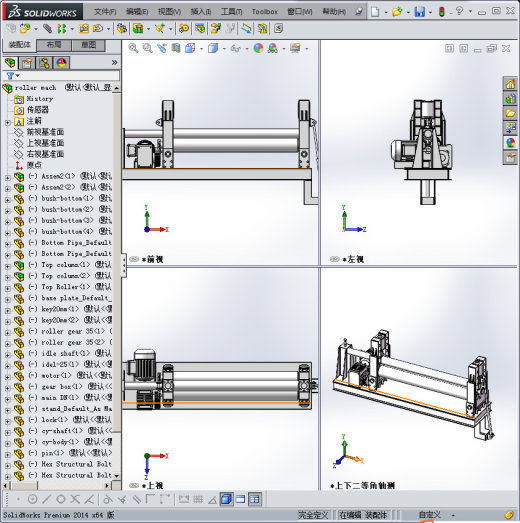The height and width of the screenshot is (523, 520).
Task: Click the Reference Geometry icon
Action: click(x=159, y=29)
